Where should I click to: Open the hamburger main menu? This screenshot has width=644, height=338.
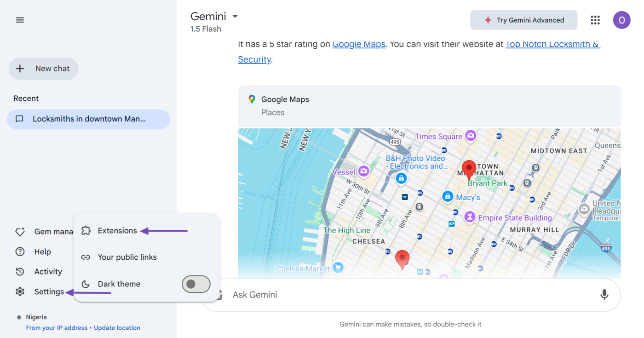(20, 20)
